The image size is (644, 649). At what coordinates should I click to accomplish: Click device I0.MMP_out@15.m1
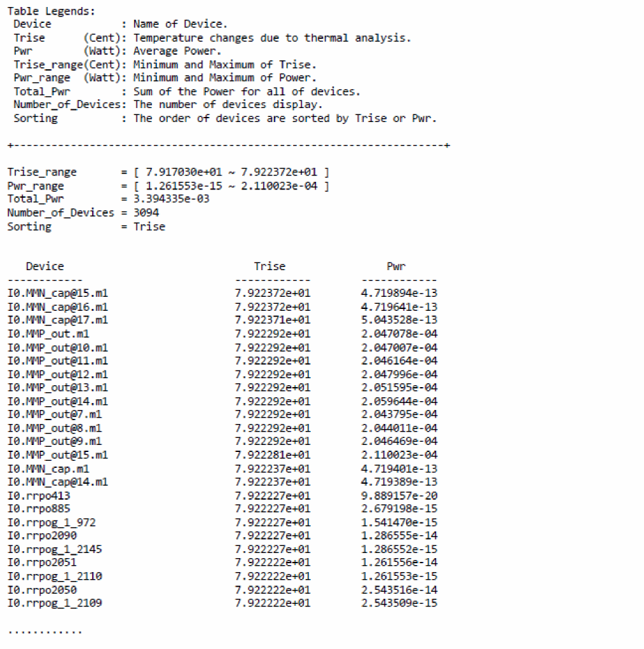pos(57,455)
